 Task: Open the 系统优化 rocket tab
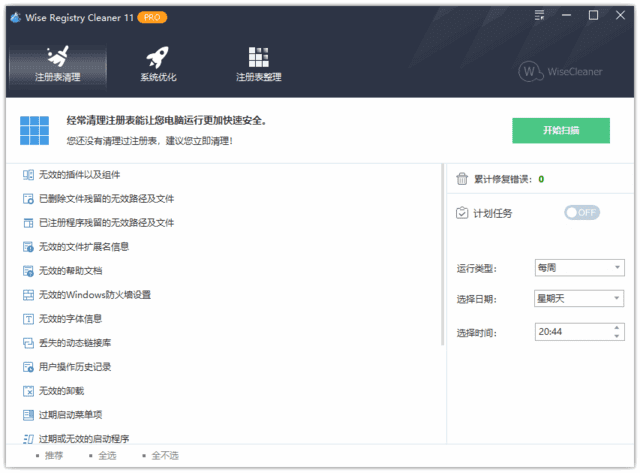point(158,63)
